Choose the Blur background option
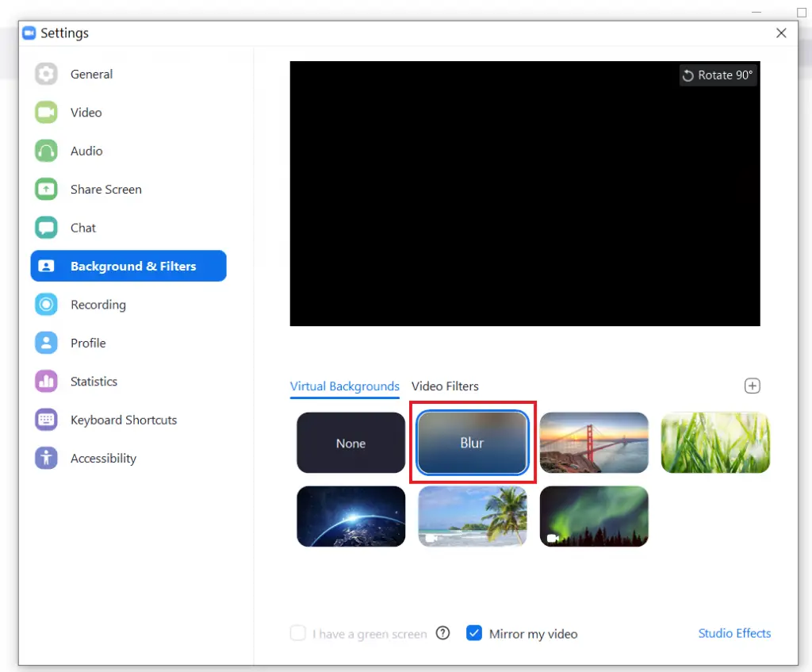The width and height of the screenshot is (812, 672). coord(472,443)
